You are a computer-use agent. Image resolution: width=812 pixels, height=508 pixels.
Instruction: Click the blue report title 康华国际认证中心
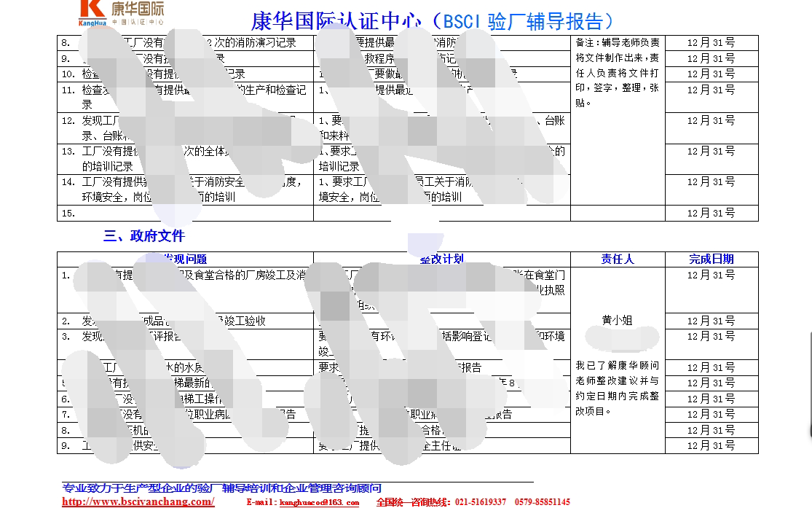[x=336, y=21]
